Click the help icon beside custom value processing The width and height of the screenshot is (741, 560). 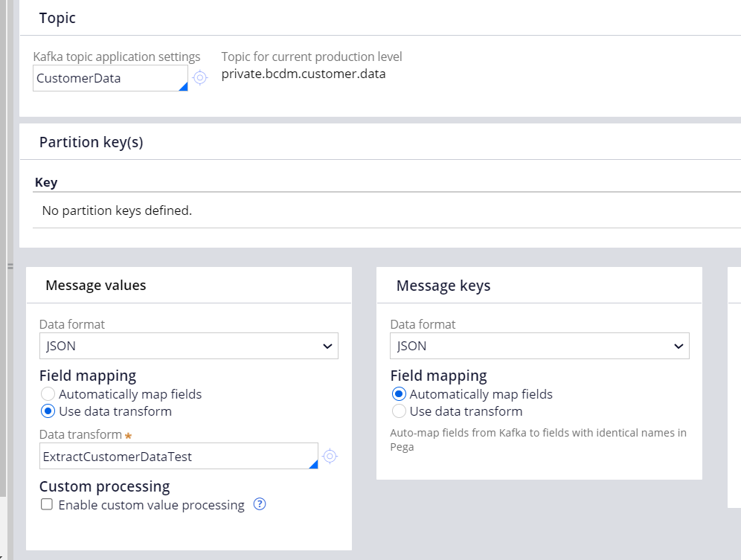[259, 504]
